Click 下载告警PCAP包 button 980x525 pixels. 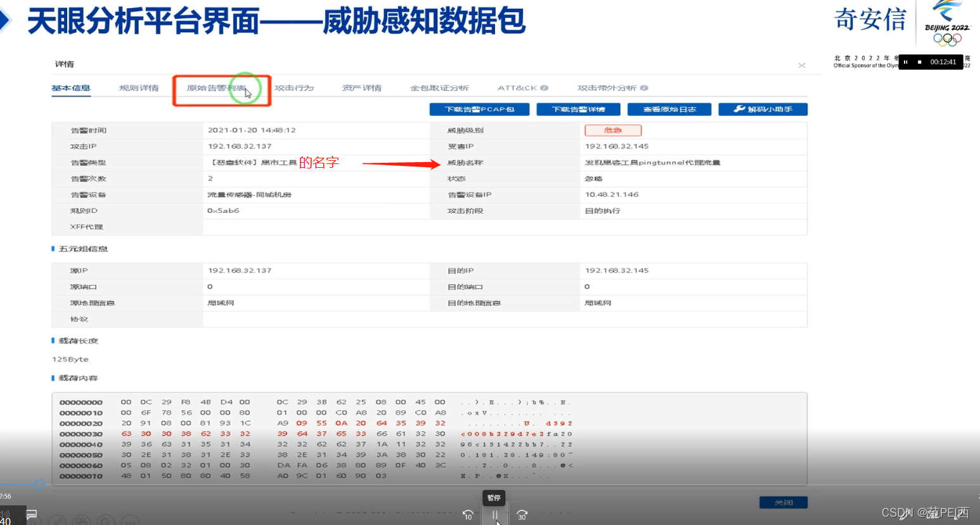click(480, 110)
